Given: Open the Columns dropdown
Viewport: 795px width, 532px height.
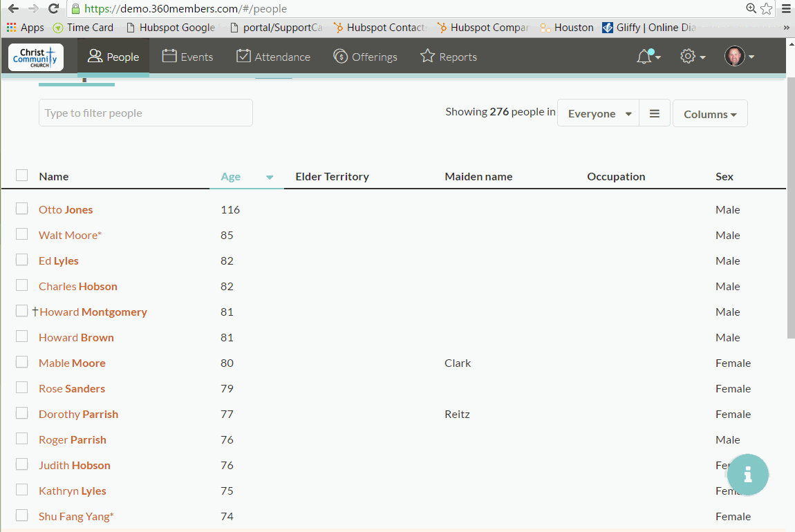Looking at the screenshot, I should coord(710,114).
